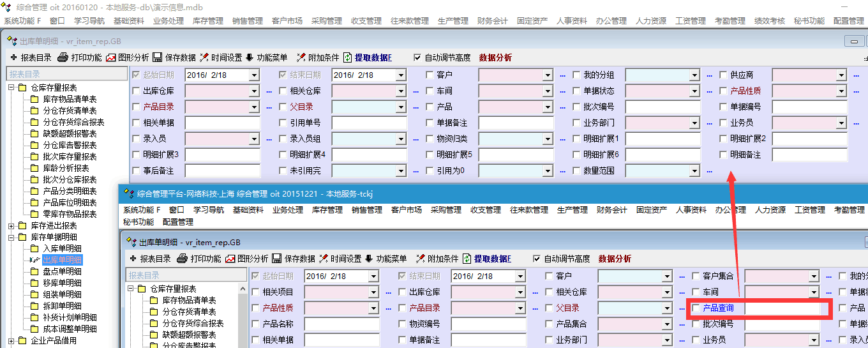Open 配置管理 menu in the lower window

coord(177,222)
